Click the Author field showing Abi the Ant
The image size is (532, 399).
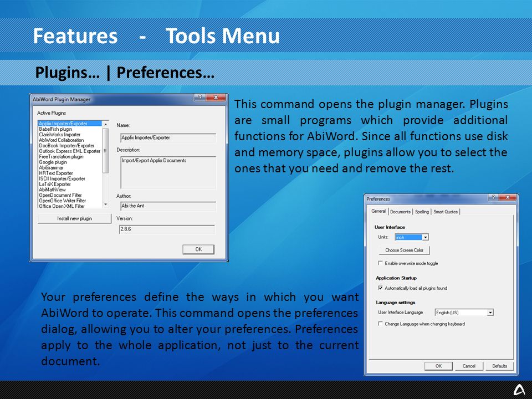tap(168, 206)
